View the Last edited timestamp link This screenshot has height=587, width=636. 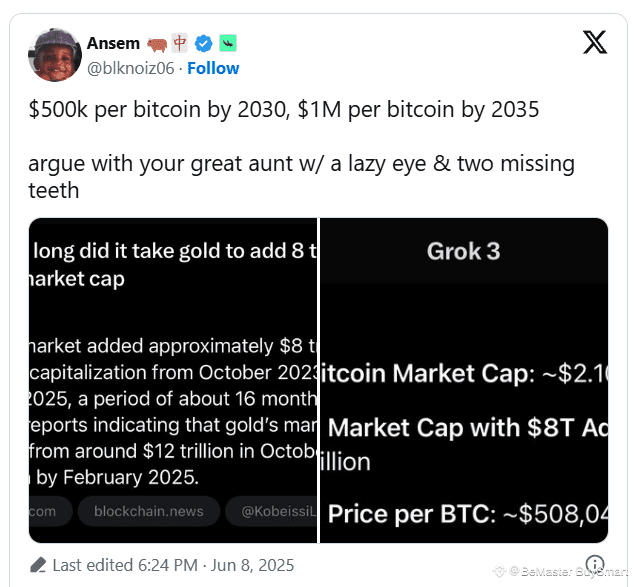pos(173,565)
